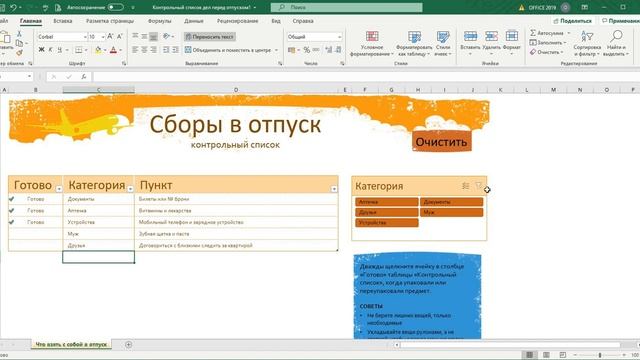640x360 pixels.
Task: Center text horizontally
Action: pyautogui.click(x=144, y=50)
